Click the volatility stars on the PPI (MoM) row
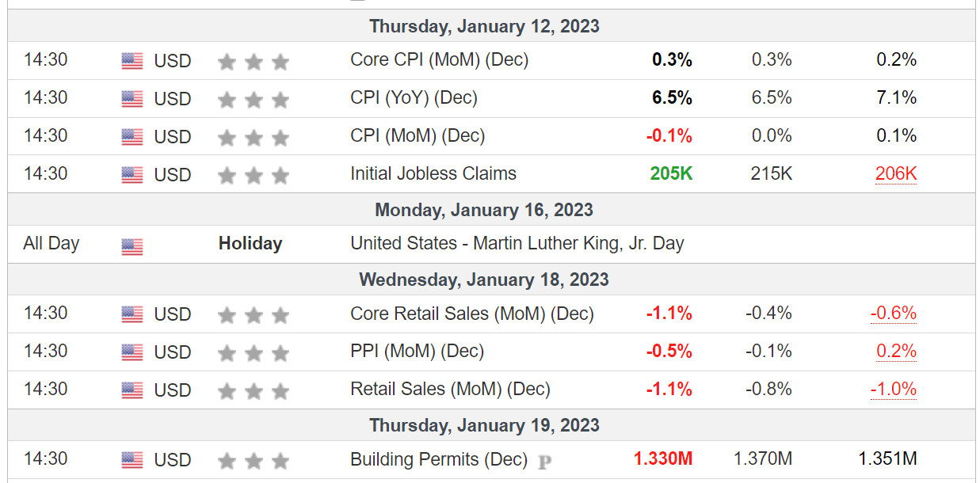The image size is (980, 483). (254, 353)
